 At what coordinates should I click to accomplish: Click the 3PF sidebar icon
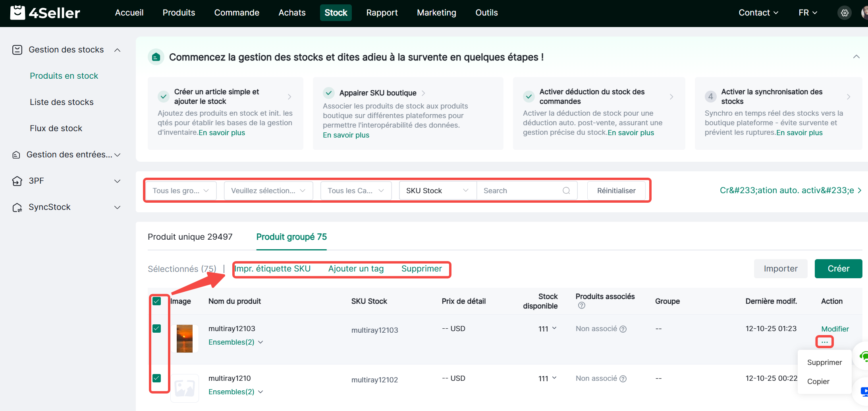tap(17, 181)
